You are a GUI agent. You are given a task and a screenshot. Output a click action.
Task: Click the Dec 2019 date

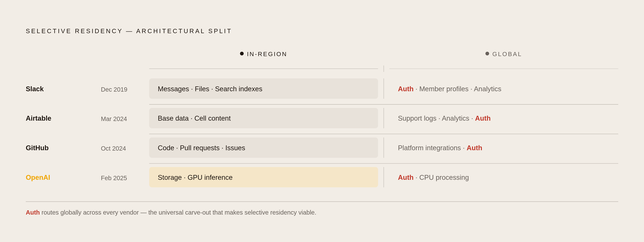[114, 89]
